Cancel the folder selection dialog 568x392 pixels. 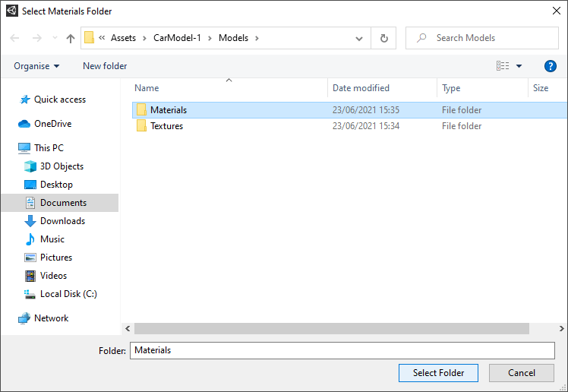click(521, 372)
